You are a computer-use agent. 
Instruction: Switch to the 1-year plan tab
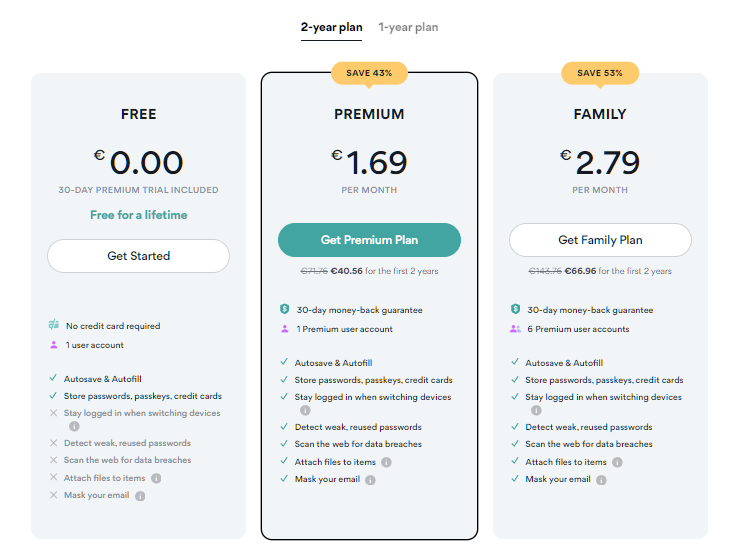(x=408, y=27)
